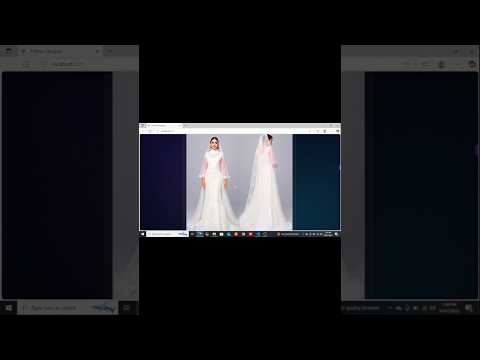Open the white document taskbar icon
The width and height of the screenshot is (480, 360).
coord(222,234)
